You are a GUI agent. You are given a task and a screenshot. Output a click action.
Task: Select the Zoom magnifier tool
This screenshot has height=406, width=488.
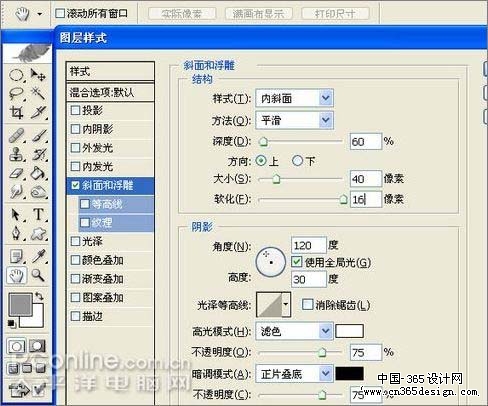point(38,276)
